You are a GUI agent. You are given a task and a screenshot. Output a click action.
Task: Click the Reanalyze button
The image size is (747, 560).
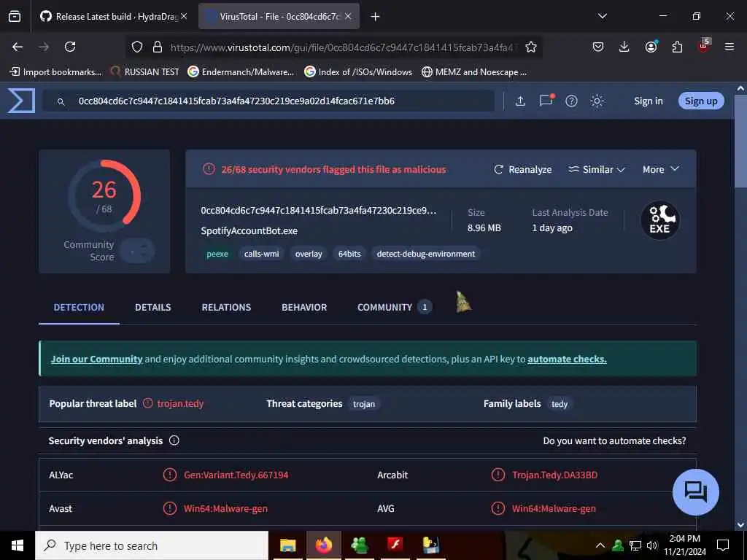(522, 169)
